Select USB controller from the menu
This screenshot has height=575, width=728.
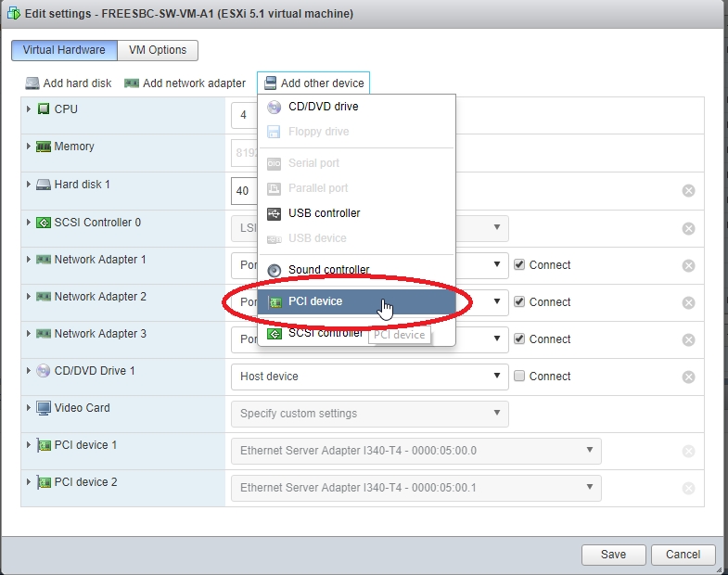click(x=324, y=213)
